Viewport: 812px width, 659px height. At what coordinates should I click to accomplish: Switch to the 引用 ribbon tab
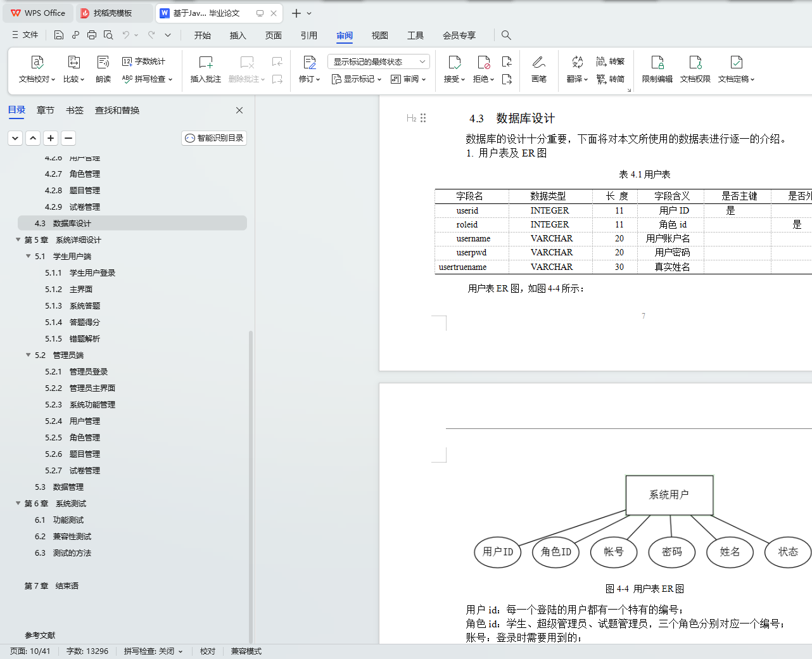point(309,35)
